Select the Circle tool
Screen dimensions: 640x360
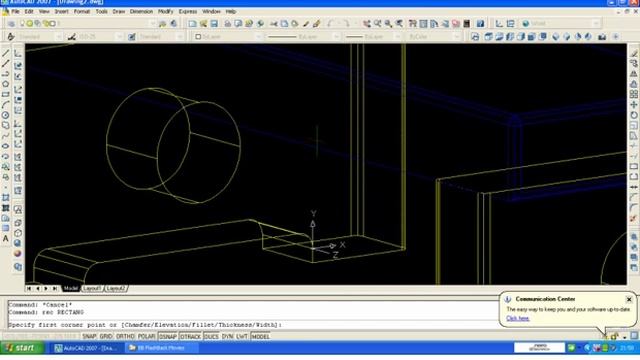click(5, 115)
